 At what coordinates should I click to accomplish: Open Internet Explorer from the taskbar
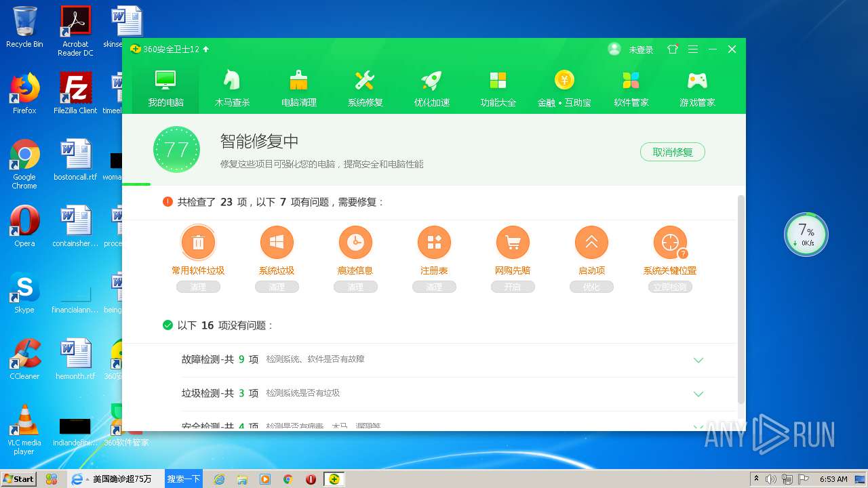219,479
